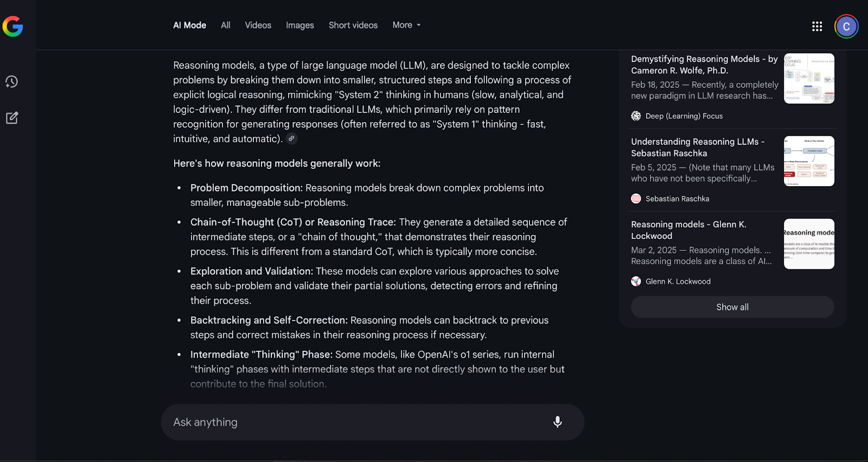
Task: Click 'Feb 18, 2025' snippet text
Action: coord(655,85)
